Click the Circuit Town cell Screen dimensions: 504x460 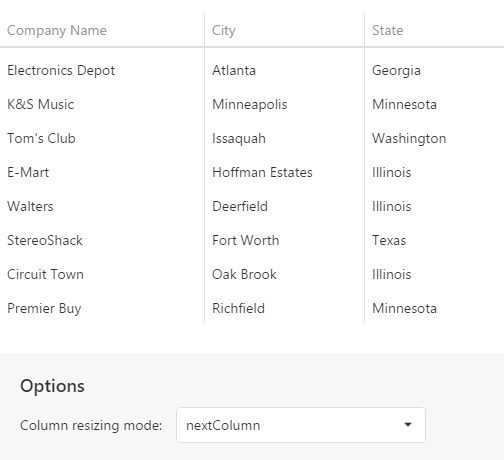[102, 274]
